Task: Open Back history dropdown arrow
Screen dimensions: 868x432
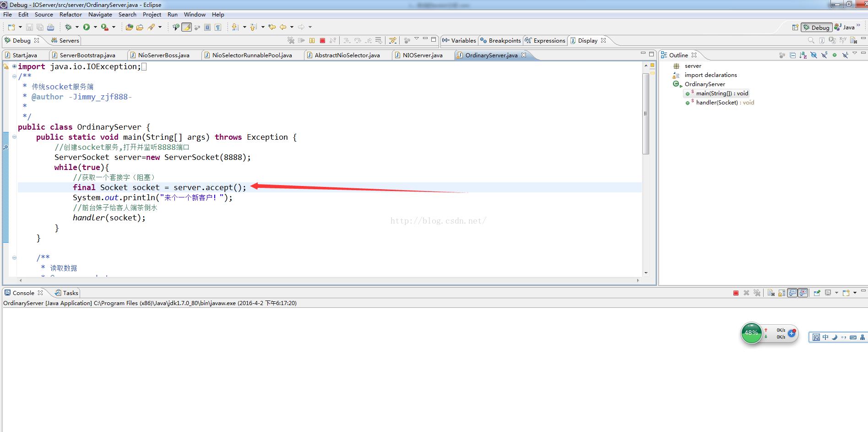Action: [292, 27]
